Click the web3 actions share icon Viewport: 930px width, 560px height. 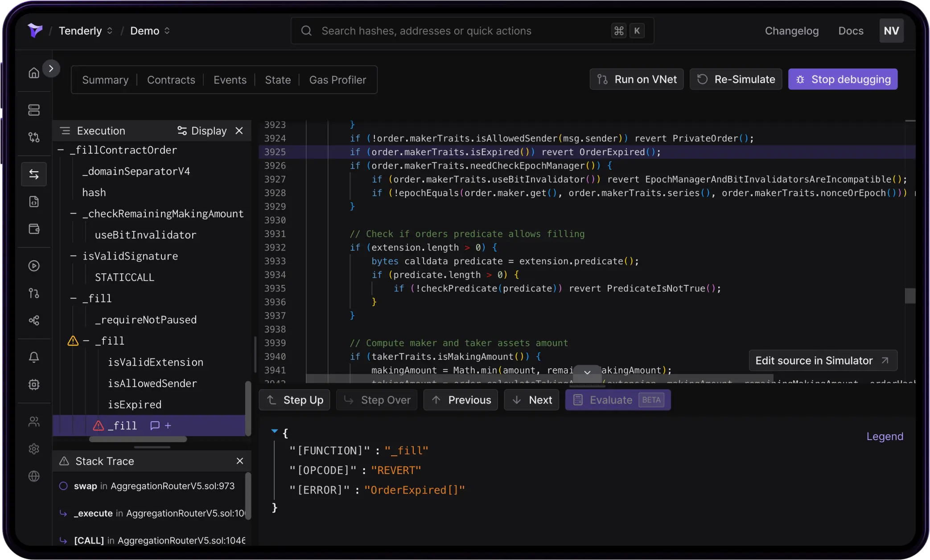[x=34, y=320]
